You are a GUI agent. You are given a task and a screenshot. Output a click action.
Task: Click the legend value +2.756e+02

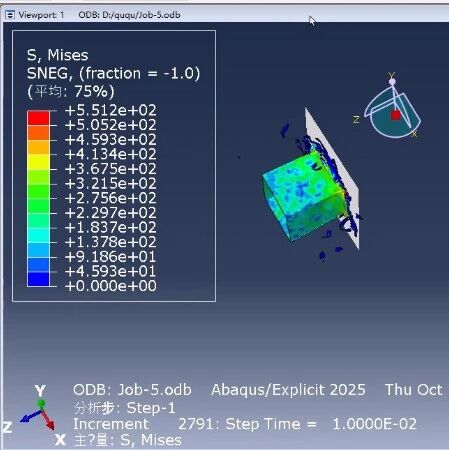(x=111, y=198)
